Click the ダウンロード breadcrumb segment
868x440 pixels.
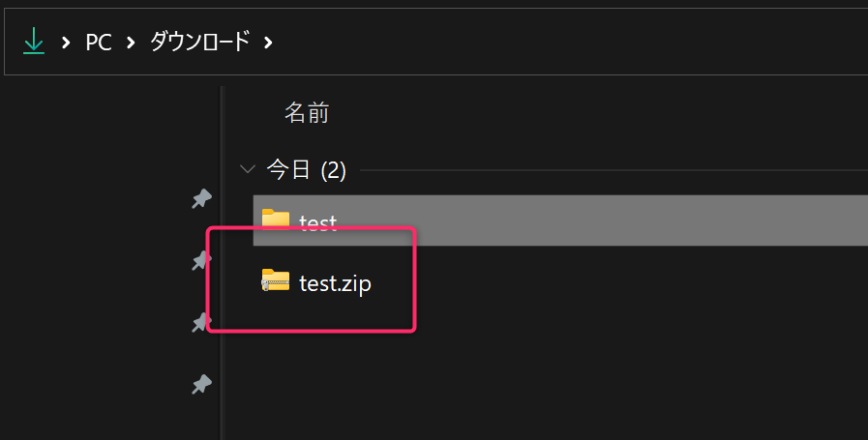(x=199, y=43)
